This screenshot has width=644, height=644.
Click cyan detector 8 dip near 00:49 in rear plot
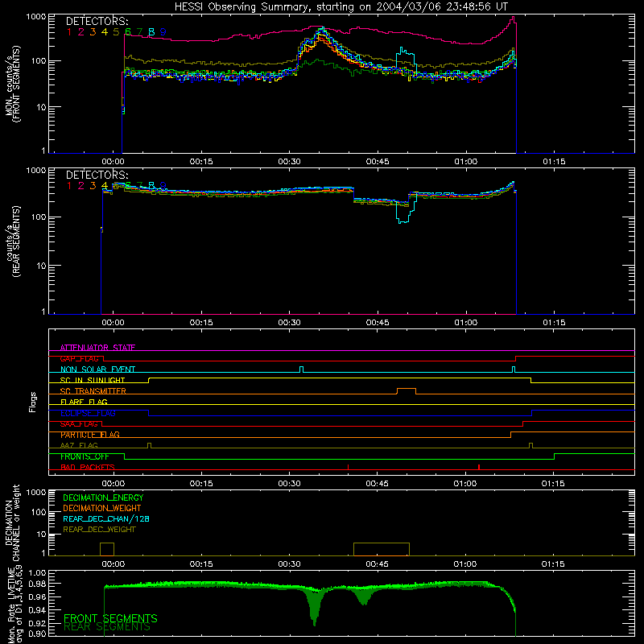coord(406,210)
